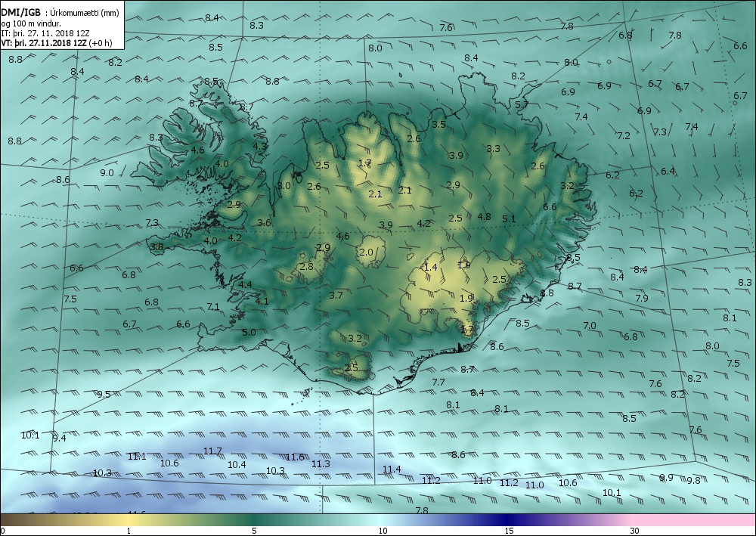Click the '7.1' value in Faxaflói bay

[213, 307]
